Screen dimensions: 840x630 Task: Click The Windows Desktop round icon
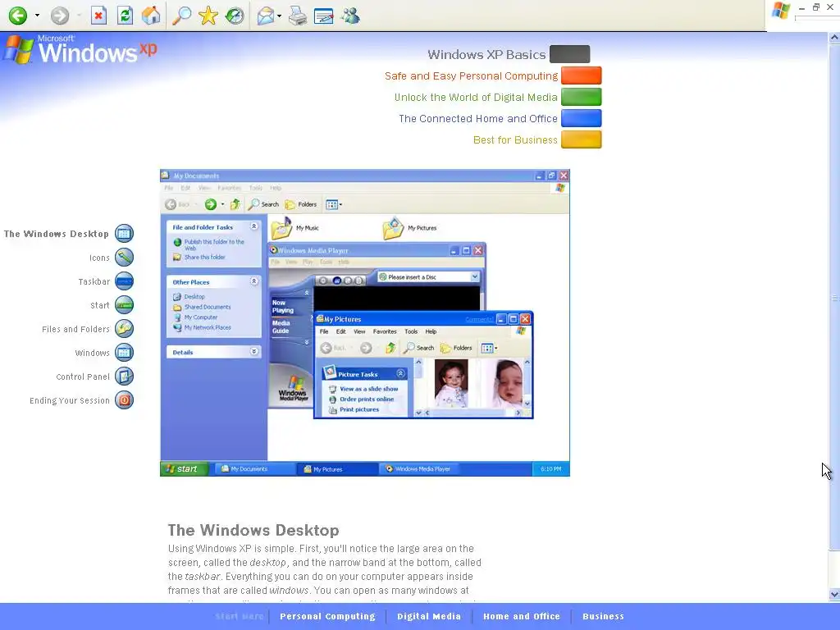coord(125,234)
